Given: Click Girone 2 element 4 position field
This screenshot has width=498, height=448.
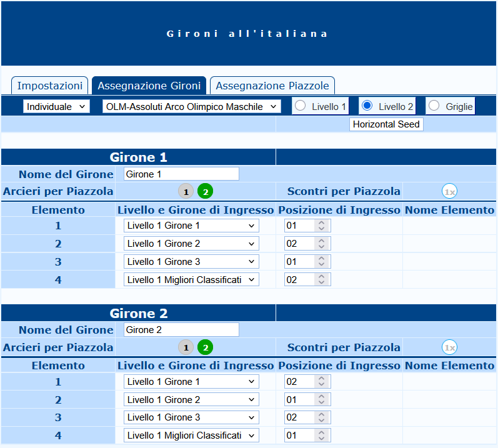Looking at the screenshot, I should tap(307, 436).
